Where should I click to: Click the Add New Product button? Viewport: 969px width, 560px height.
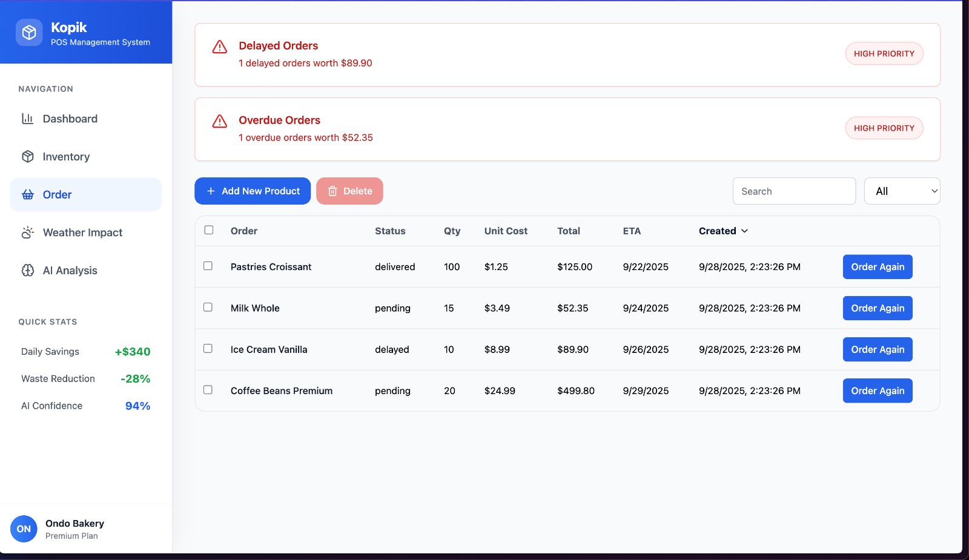(x=253, y=191)
